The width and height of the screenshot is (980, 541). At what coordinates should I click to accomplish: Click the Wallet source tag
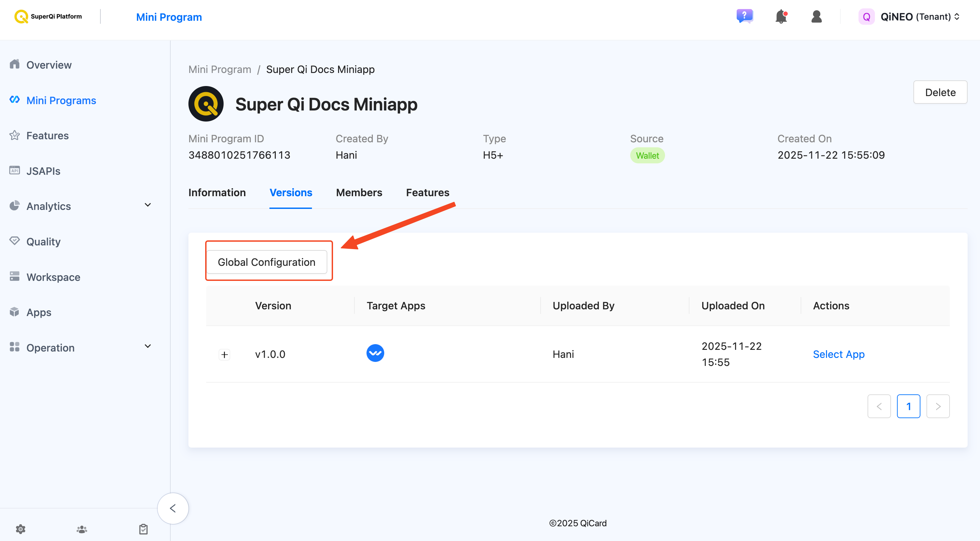click(647, 155)
